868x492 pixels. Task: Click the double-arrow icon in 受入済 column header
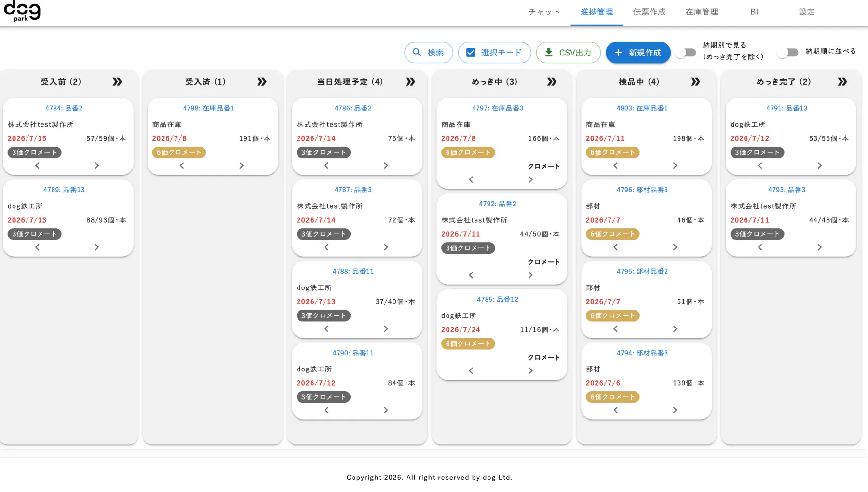(262, 82)
